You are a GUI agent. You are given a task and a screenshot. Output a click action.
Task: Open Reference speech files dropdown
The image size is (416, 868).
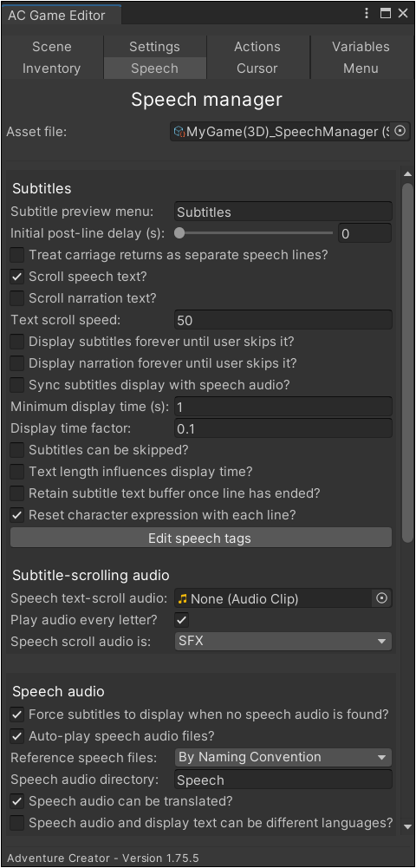click(283, 757)
